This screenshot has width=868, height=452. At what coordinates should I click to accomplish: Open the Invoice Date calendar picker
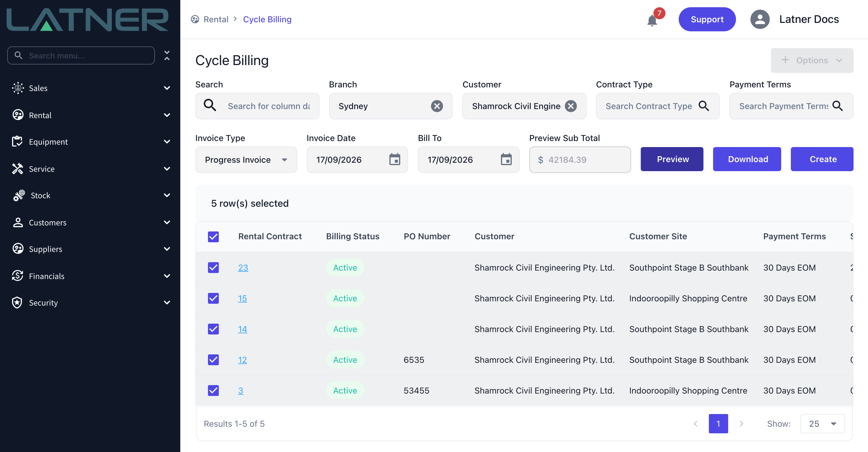(395, 159)
